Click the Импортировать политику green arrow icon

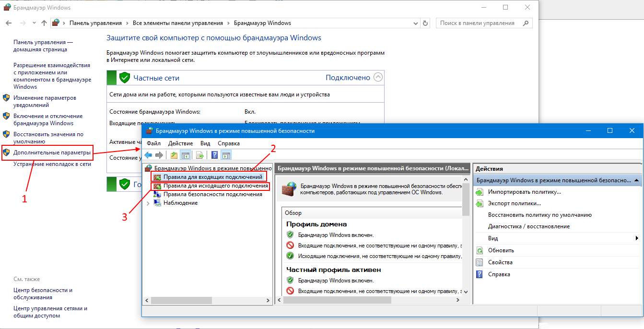(x=479, y=192)
